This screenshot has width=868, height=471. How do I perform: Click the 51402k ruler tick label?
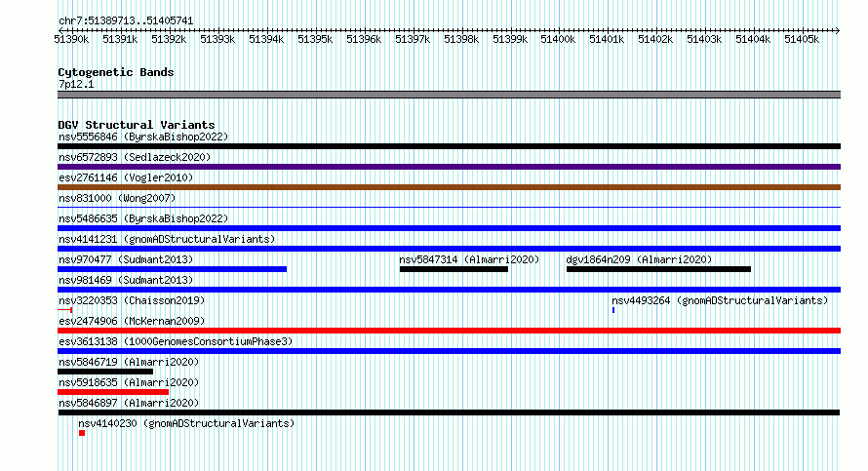655,40
